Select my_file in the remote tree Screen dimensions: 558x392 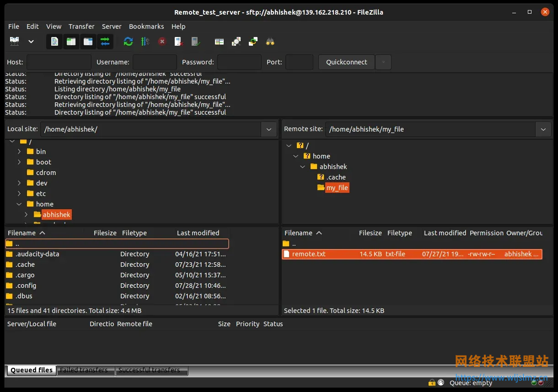click(x=337, y=187)
